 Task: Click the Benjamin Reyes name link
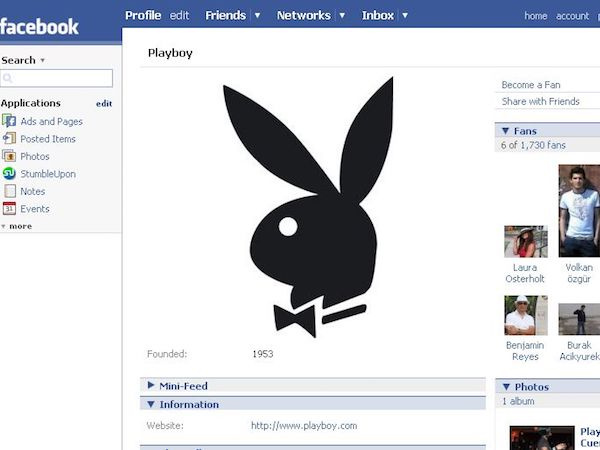point(525,351)
